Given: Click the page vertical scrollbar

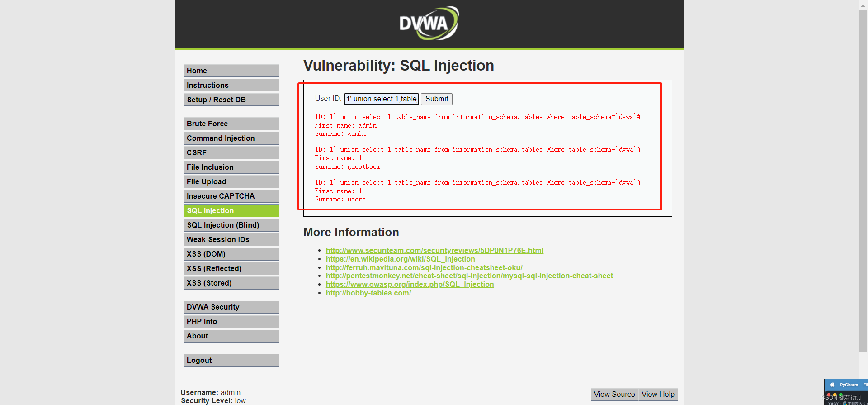Looking at the screenshot, I should 863,181.
